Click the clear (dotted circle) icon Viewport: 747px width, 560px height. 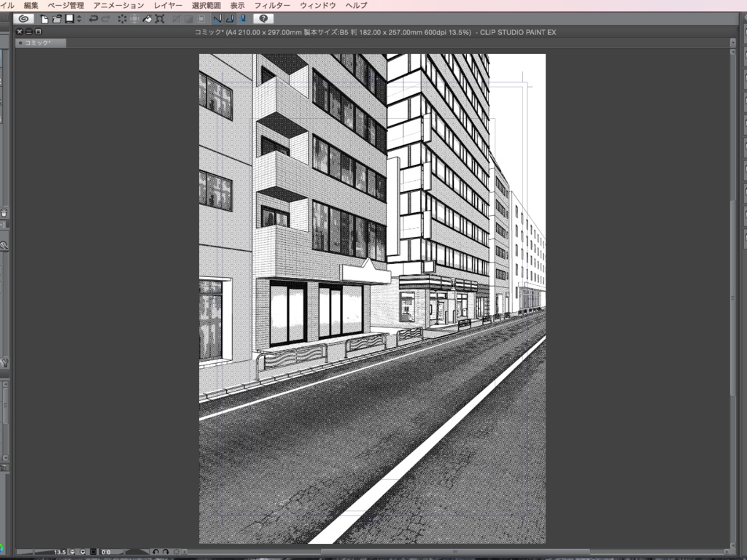click(x=123, y=19)
